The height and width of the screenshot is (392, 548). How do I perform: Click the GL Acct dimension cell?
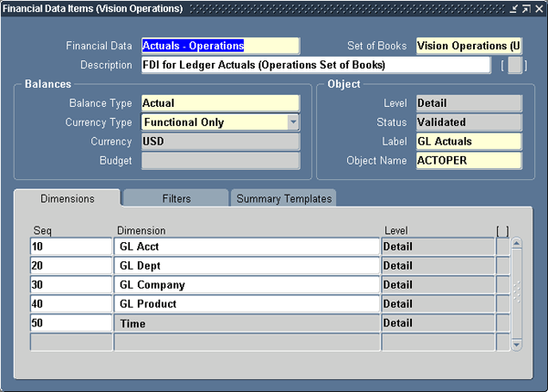(x=247, y=247)
